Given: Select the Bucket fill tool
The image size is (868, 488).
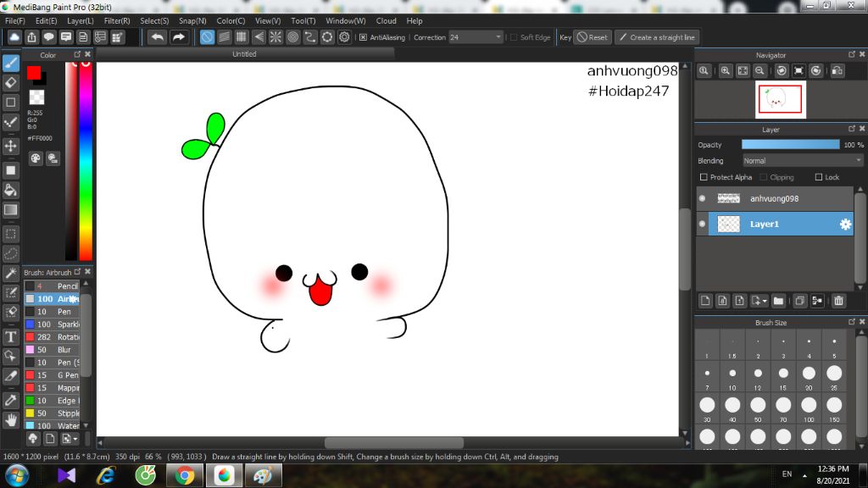Looking at the screenshot, I should coord(11,190).
